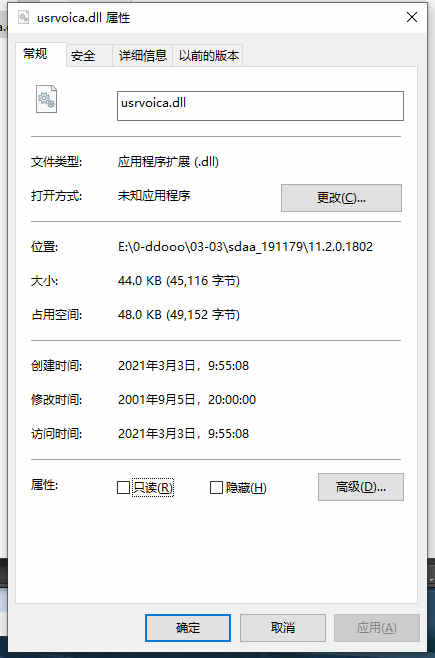The image size is (435, 658).
Task: Click the usrvoica.dll filename field
Action: (x=260, y=106)
